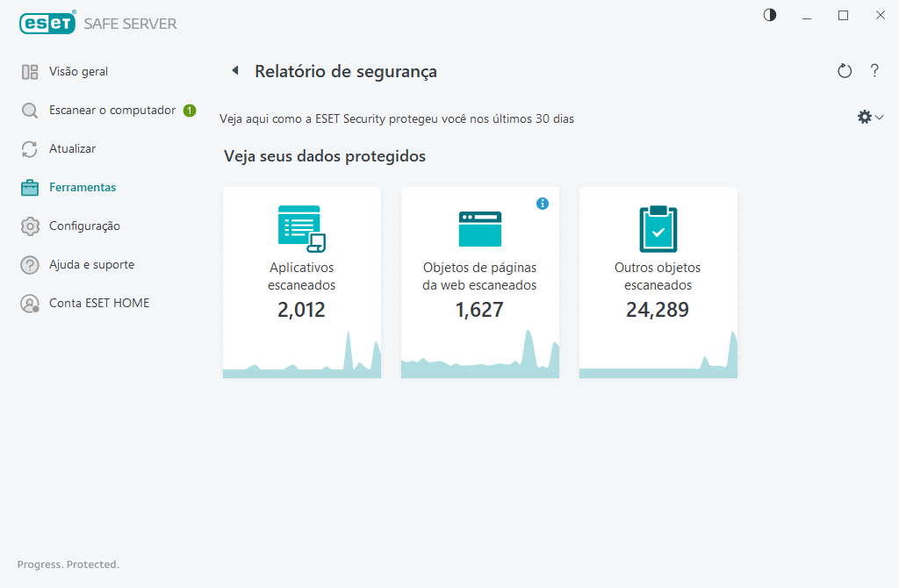This screenshot has width=899, height=588.
Task: Click the ESET Safe Server logo
Action: (98, 24)
